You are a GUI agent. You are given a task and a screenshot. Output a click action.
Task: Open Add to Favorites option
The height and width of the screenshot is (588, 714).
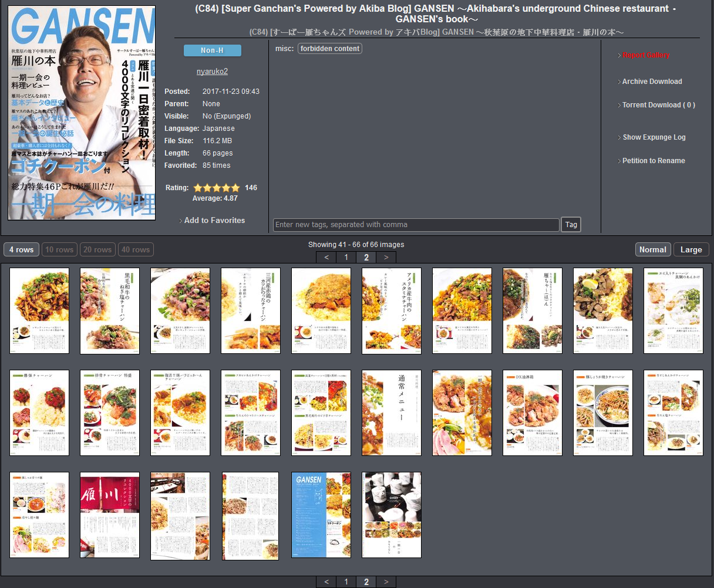pyautogui.click(x=214, y=221)
